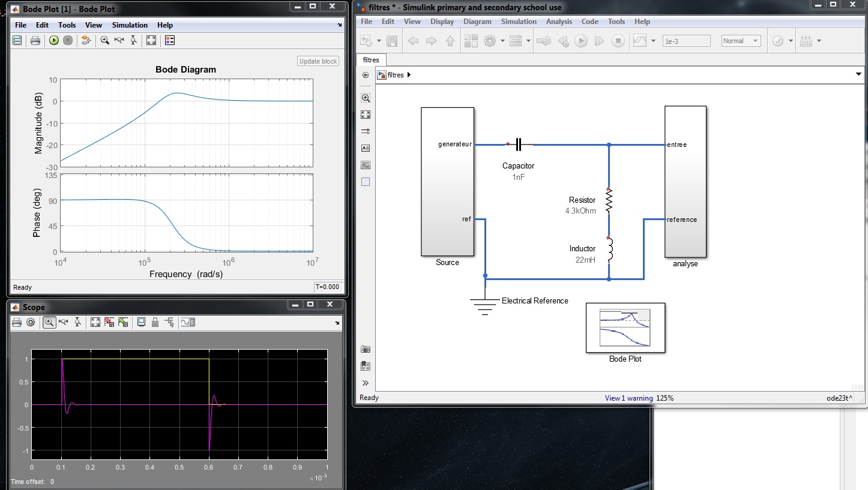Screen dimensions: 868x490
Task: Toggle the Zoom In tool in Scope toolbar
Action: [49, 322]
